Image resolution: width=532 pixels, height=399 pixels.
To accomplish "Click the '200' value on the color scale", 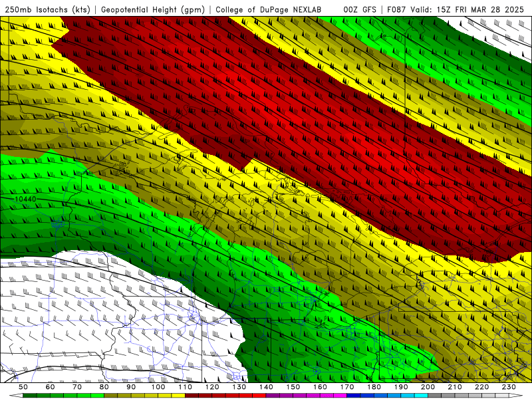I will (x=428, y=387).
